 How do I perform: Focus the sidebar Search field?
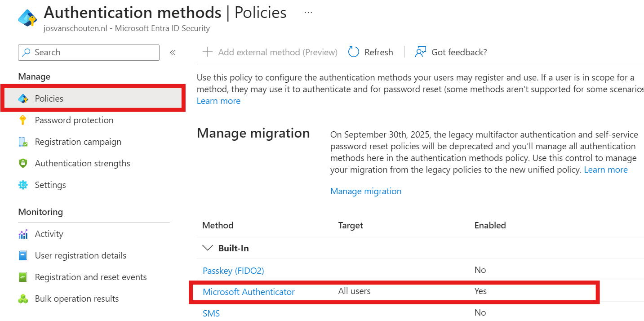[x=89, y=52]
